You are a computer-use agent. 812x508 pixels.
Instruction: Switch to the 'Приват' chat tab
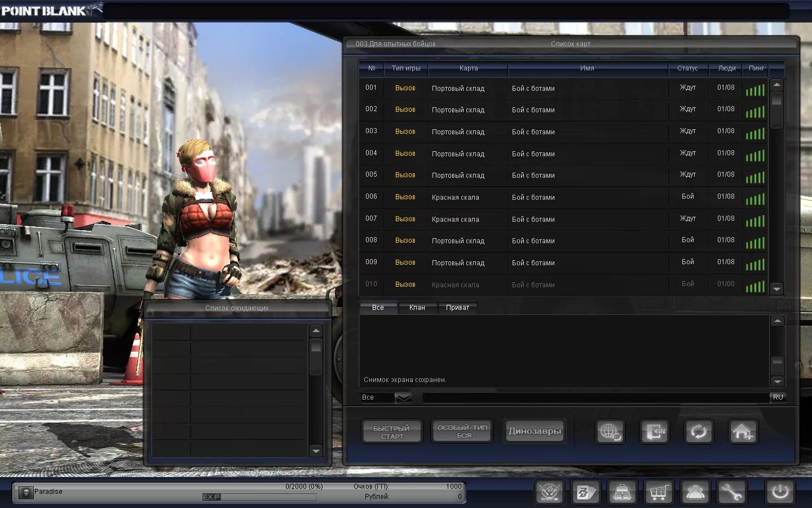point(457,308)
